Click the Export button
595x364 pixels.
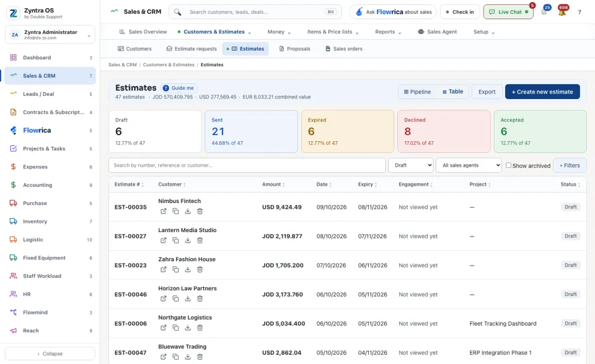(x=487, y=92)
